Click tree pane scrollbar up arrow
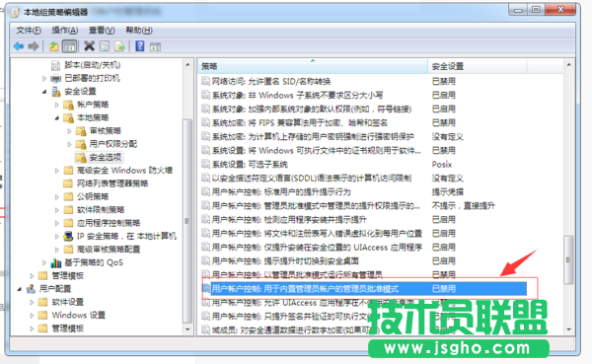The height and width of the screenshot is (364, 592). point(187,65)
